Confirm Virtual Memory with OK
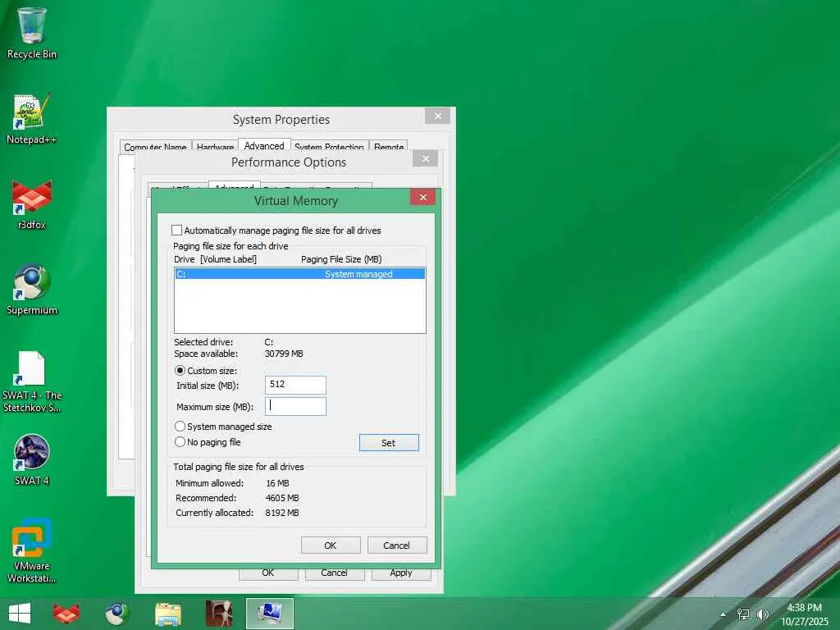The height and width of the screenshot is (630, 840). pyautogui.click(x=331, y=546)
